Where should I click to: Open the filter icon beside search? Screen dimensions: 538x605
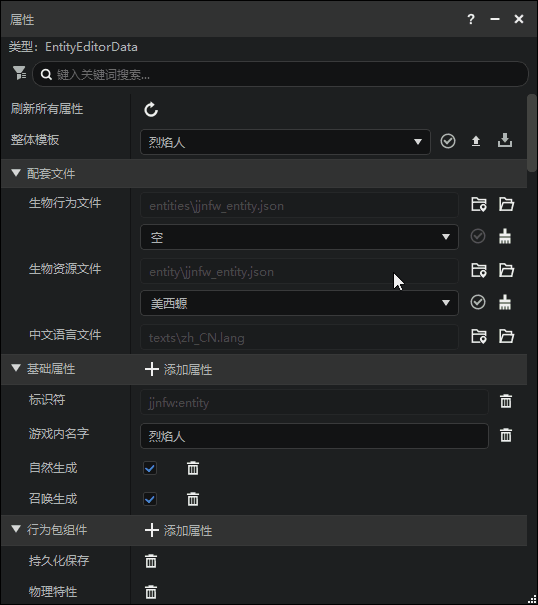(19, 73)
